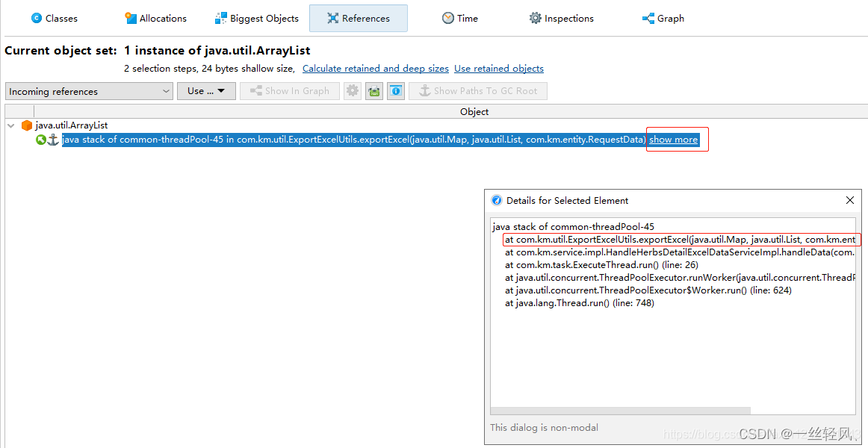Click the Time tab clock icon
The width and height of the screenshot is (868, 448).
point(448,18)
